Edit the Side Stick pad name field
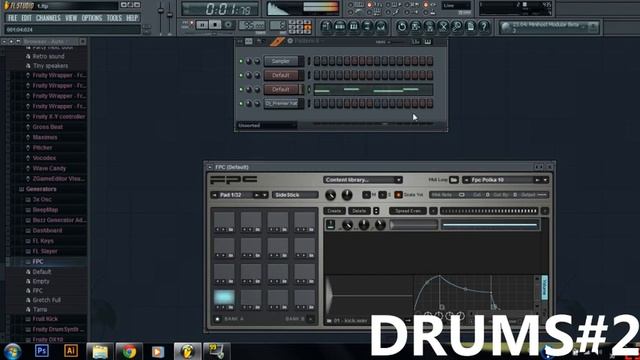This screenshot has height=360, width=640. click(x=295, y=195)
